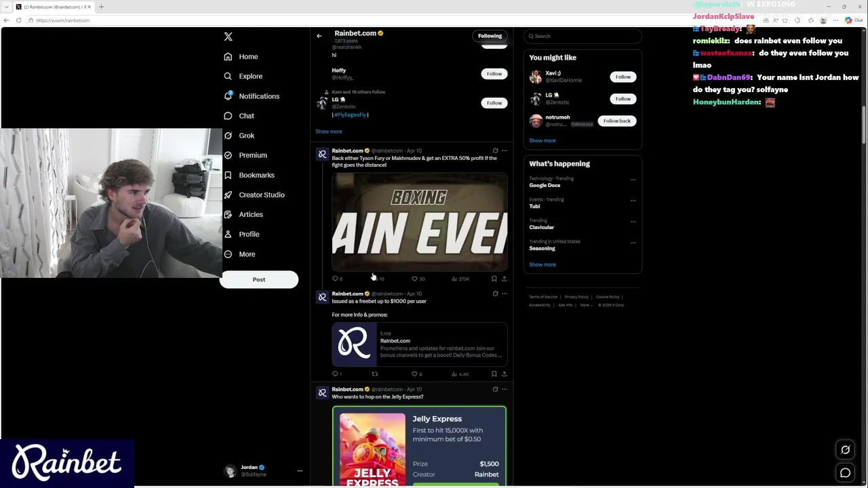Open the Terms of Service link
The image size is (868, 488).
tap(543, 297)
